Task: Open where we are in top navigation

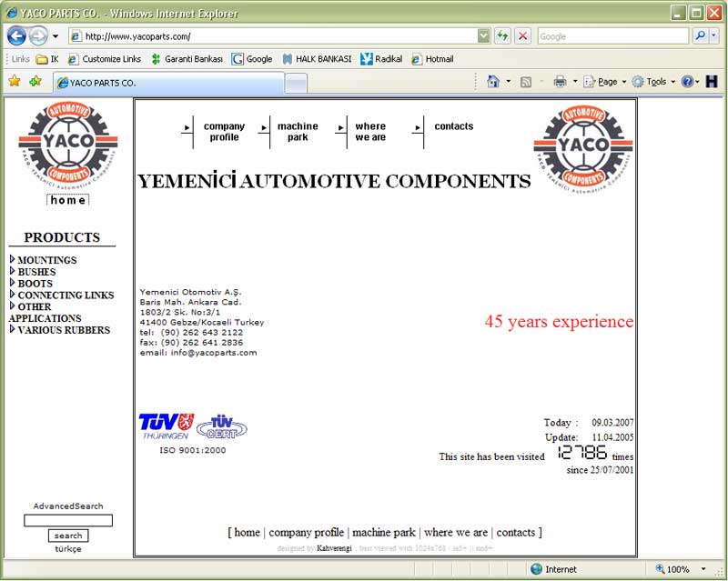Action: click(x=370, y=132)
